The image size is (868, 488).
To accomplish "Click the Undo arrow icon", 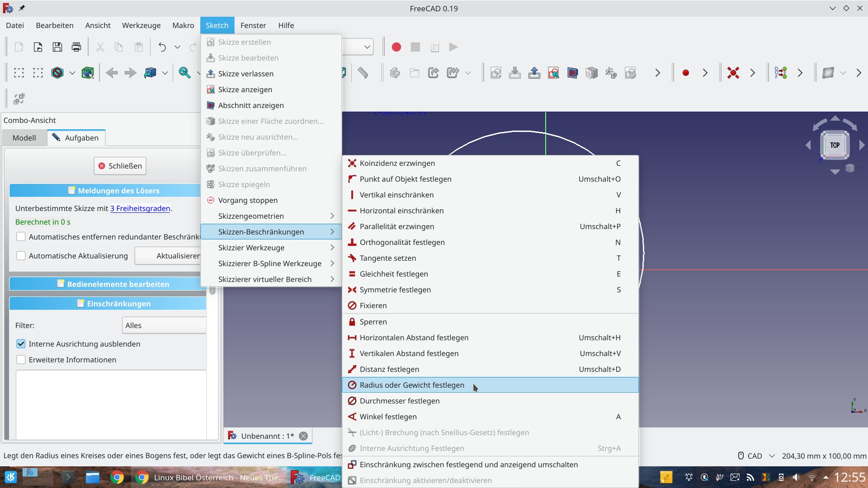I will 162,47.
